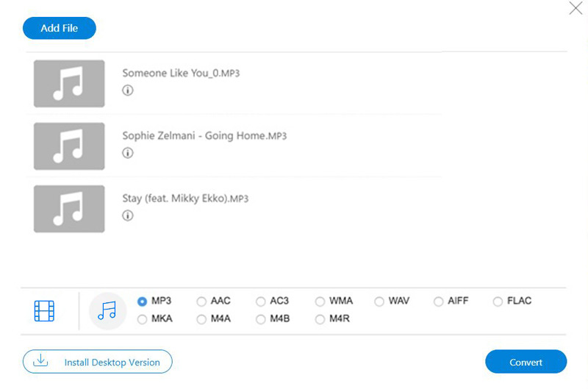The width and height of the screenshot is (588, 389).
Task: Pick FLAC as the output format
Action: click(498, 301)
